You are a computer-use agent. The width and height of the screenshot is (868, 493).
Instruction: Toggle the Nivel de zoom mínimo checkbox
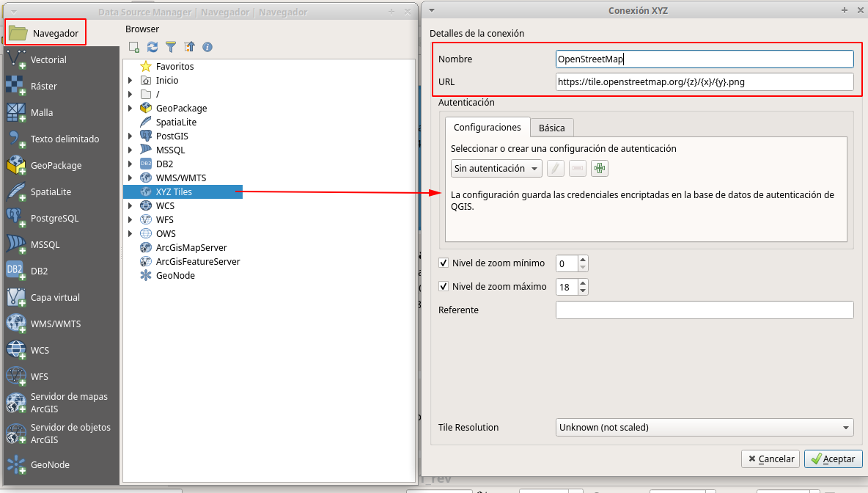point(444,263)
